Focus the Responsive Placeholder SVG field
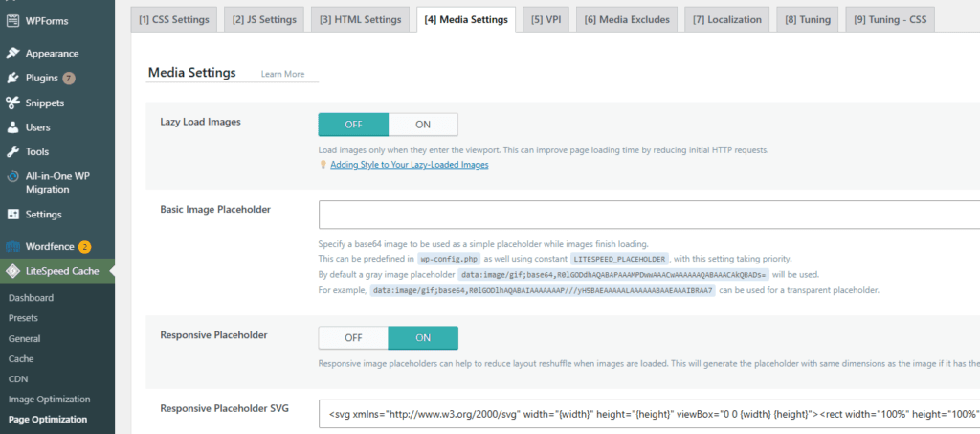This screenshot has height=434, width=980. [650, 413]
